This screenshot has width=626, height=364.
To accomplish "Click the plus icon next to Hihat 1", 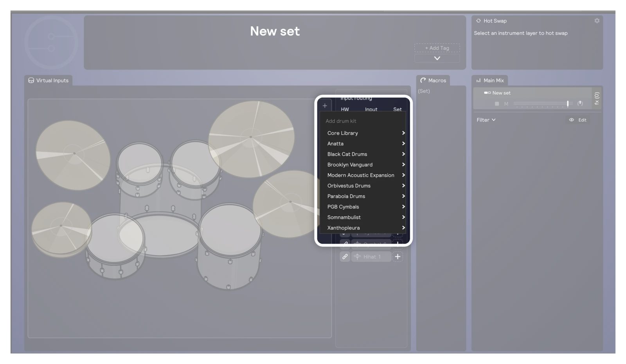I will [398, 257].
